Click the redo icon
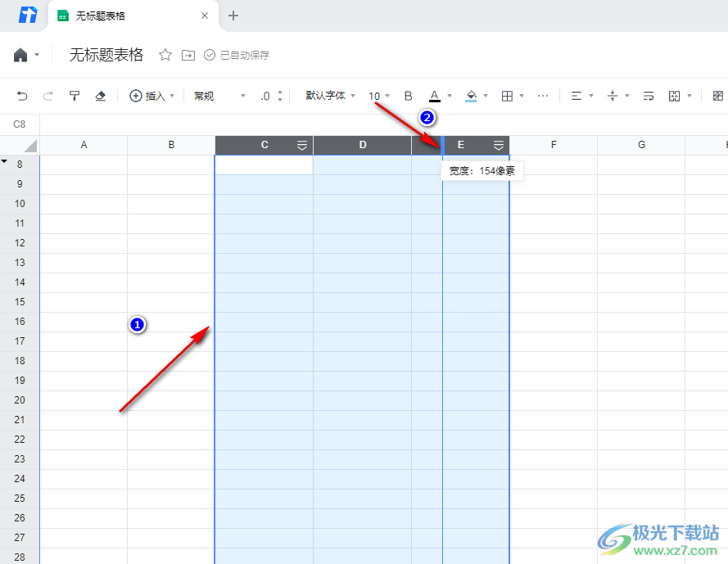Viewport: 728px width, 564px height. click(x=47, y=96)
